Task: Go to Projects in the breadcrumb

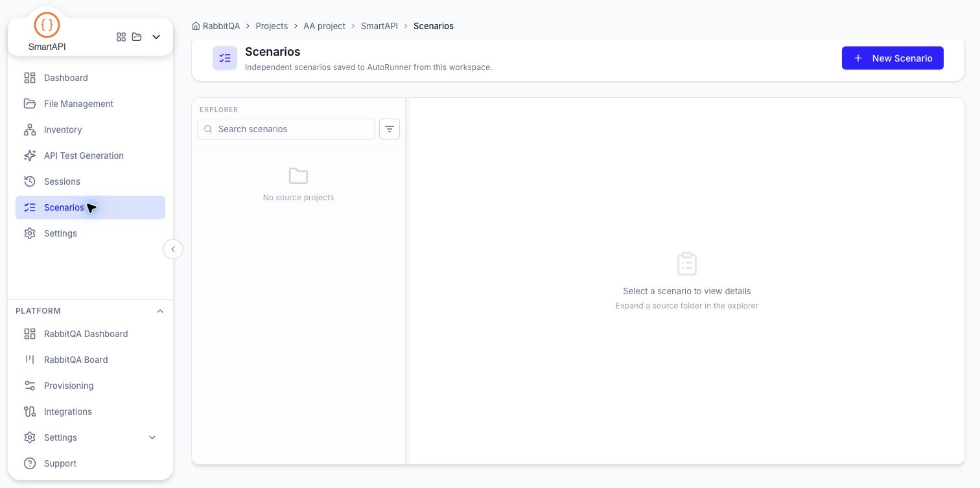Action: (x=272, y=26)
